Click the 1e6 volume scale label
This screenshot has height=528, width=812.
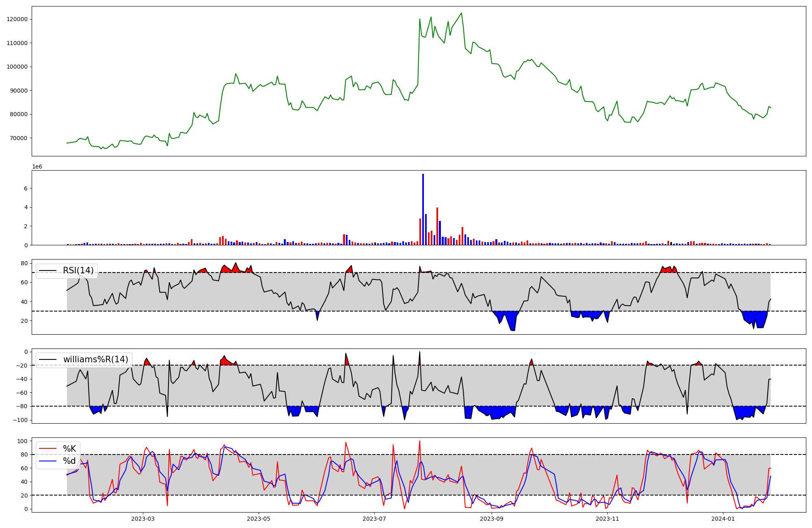(37, 167)
